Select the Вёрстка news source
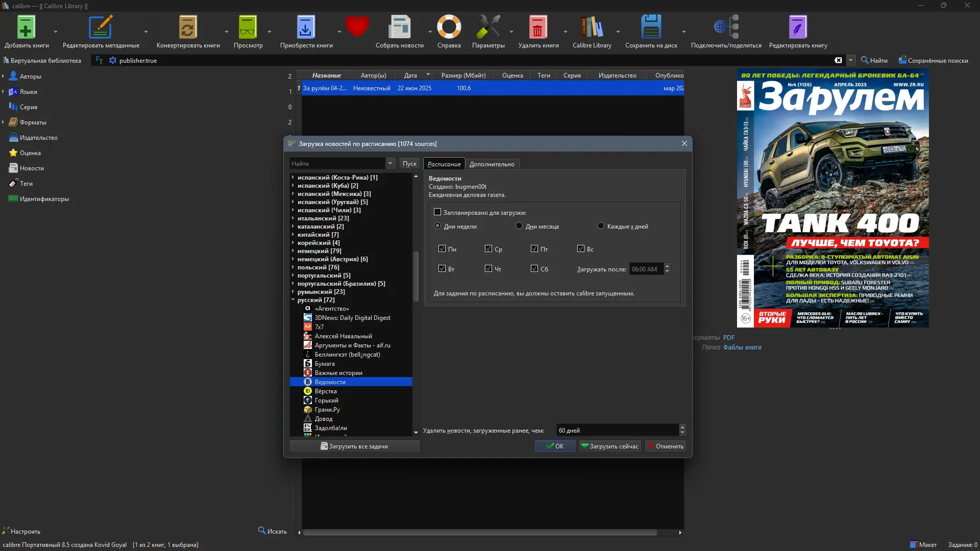This screenshot has width=980, height=551. (326, 391)
